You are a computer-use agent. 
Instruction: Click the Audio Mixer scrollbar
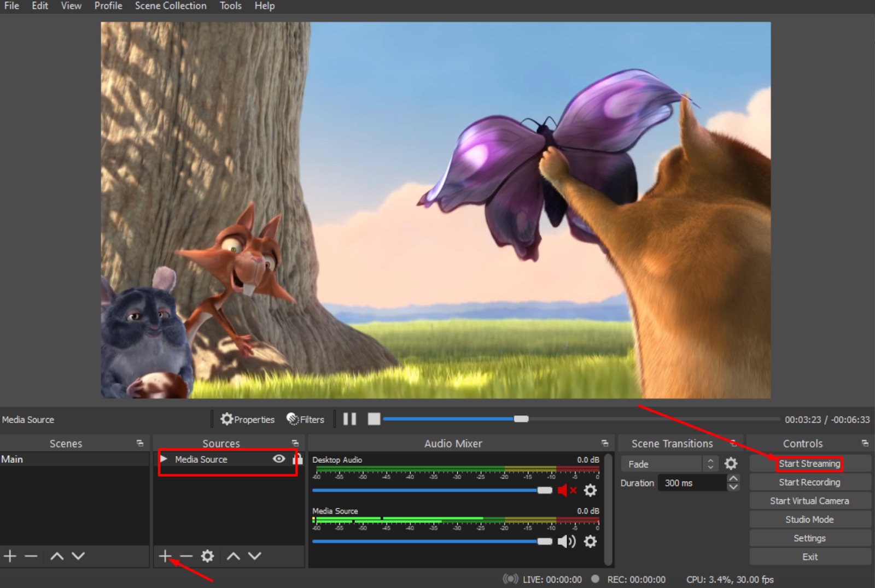[608, 508]
